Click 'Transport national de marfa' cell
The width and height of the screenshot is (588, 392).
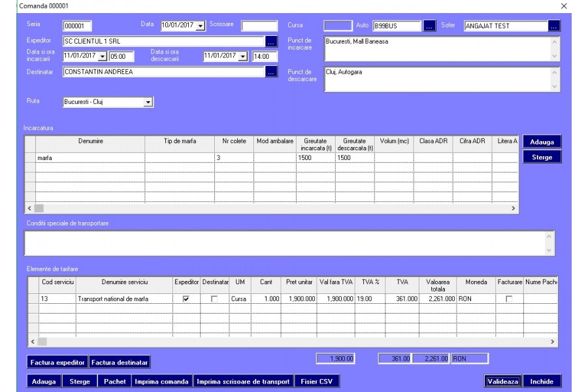pyautogui.click(x=124, y=299)
